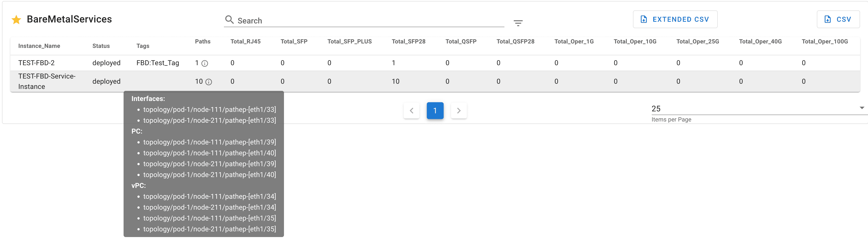The height and width of the screenshot is (240, 868).
Task: Open the filter list icon
Action: (518, 23)
